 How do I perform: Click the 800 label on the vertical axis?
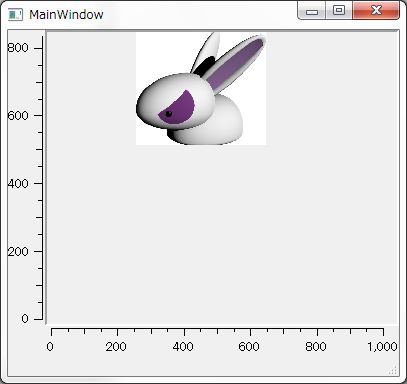click(18, 48)
